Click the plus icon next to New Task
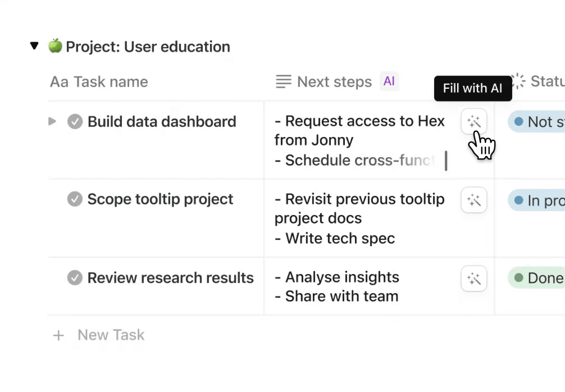Viewport: 565px width, 392px height. pos(59,335)
